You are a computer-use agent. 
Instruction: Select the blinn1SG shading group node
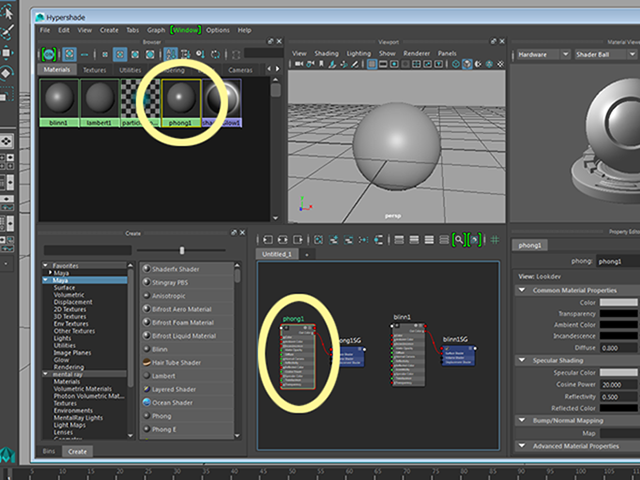458,355
